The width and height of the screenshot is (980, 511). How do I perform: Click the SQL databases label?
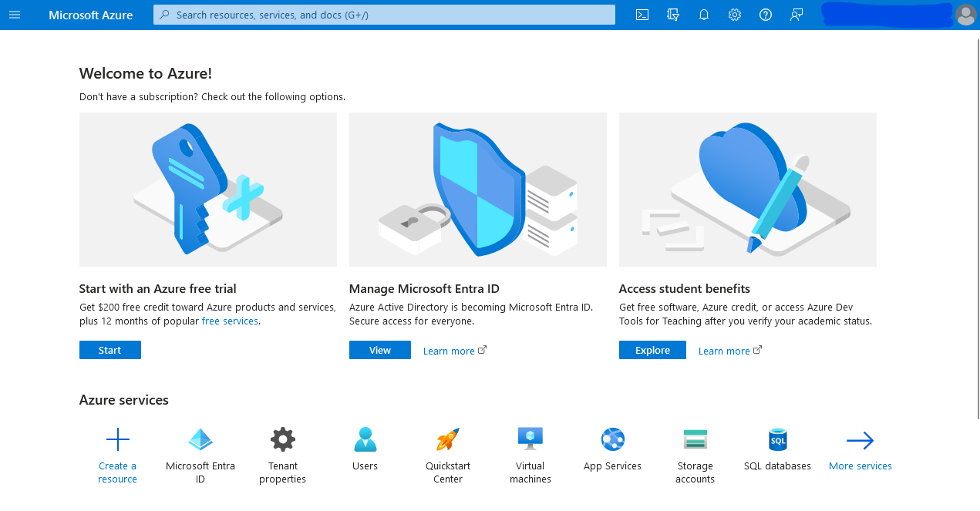pos(778,466)
